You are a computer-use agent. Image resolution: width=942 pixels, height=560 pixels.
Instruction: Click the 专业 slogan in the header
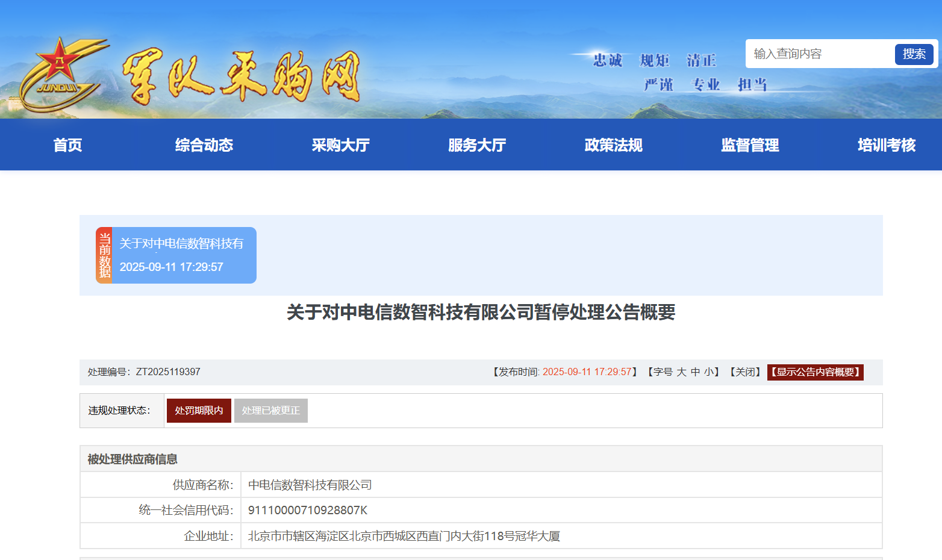[705, 84]
